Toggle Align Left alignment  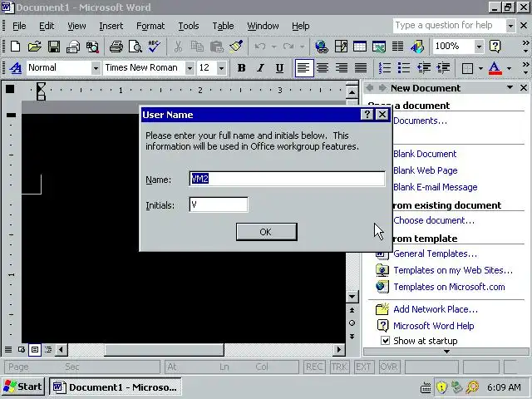point(303,68)
